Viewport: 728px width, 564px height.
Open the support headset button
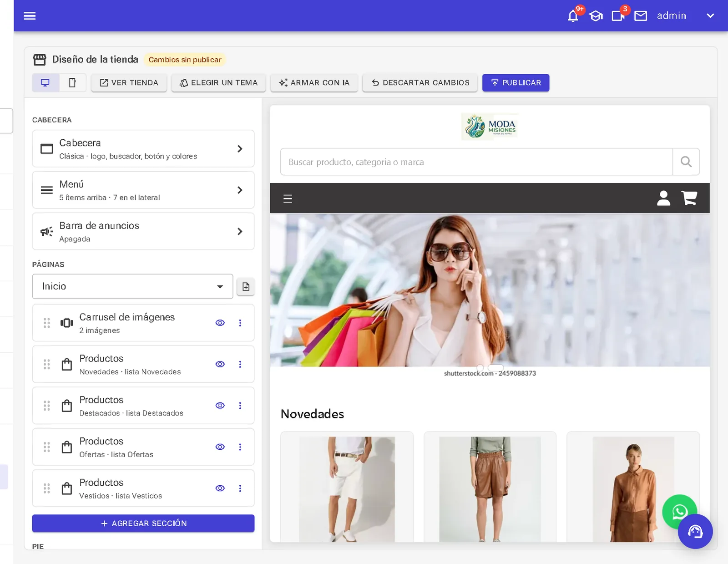pyautogui.click(x=695, y=532)
